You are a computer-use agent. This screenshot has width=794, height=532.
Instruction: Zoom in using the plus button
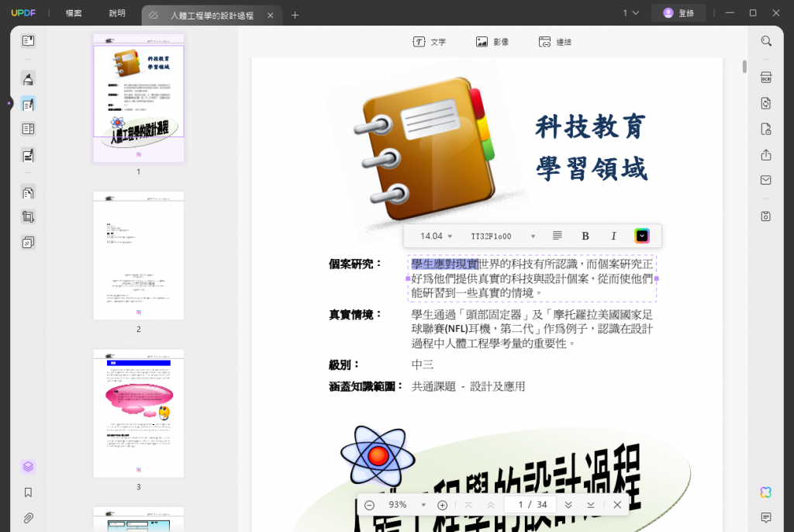pyautogui.click(x=442, y=504)
